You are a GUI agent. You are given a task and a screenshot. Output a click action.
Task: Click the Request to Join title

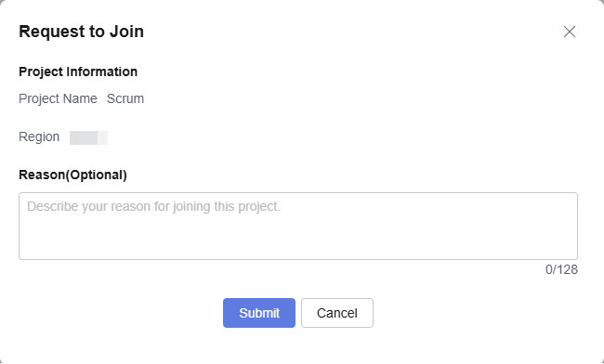(81, 32)
